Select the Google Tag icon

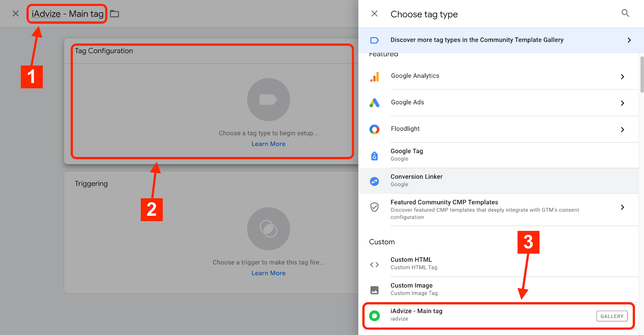374,156
